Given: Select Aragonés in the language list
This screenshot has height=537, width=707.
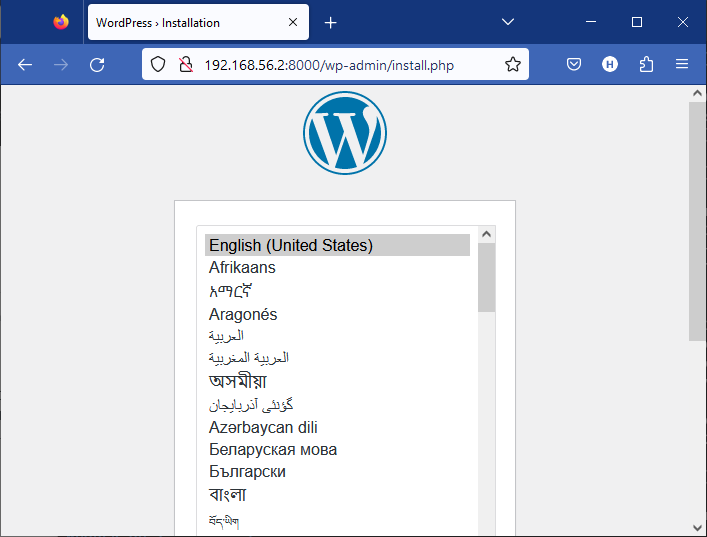Looking at the screenshot, I should coord(337,314).
